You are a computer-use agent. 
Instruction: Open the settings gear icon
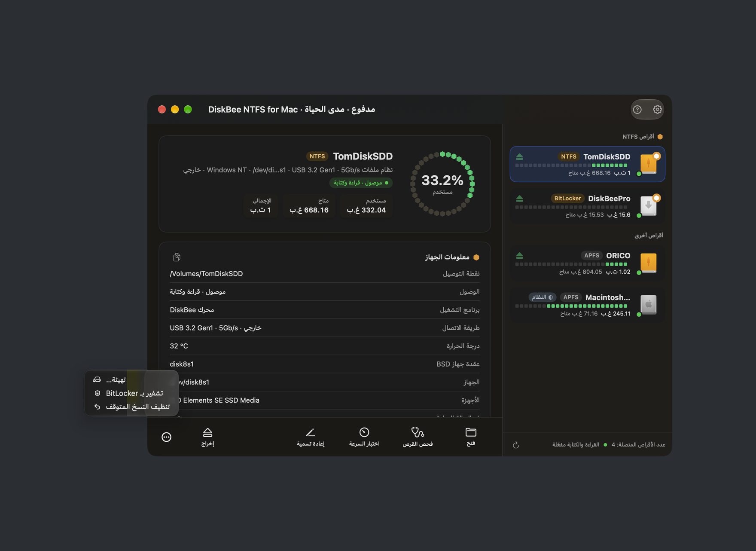coord(657,110)
